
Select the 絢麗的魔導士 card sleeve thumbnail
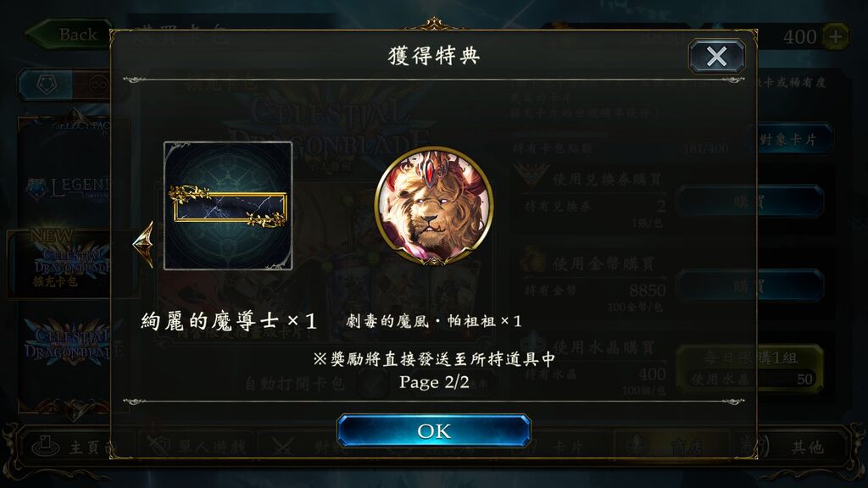point(228,205)
